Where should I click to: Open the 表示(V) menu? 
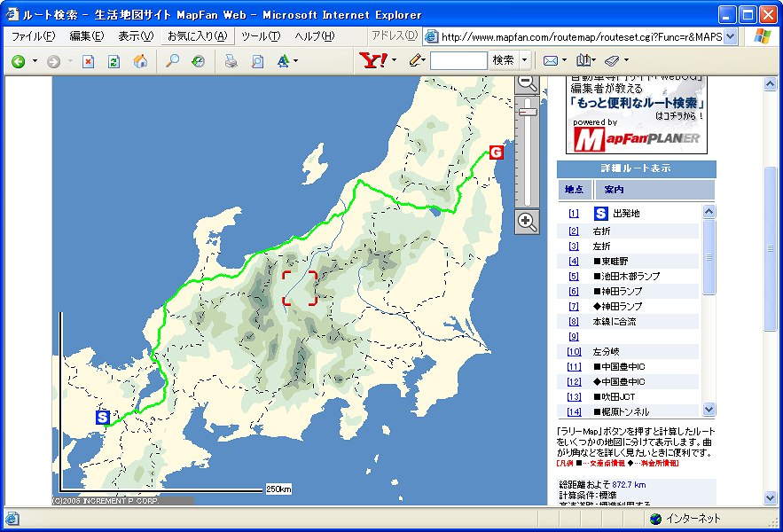coord(136,36)
